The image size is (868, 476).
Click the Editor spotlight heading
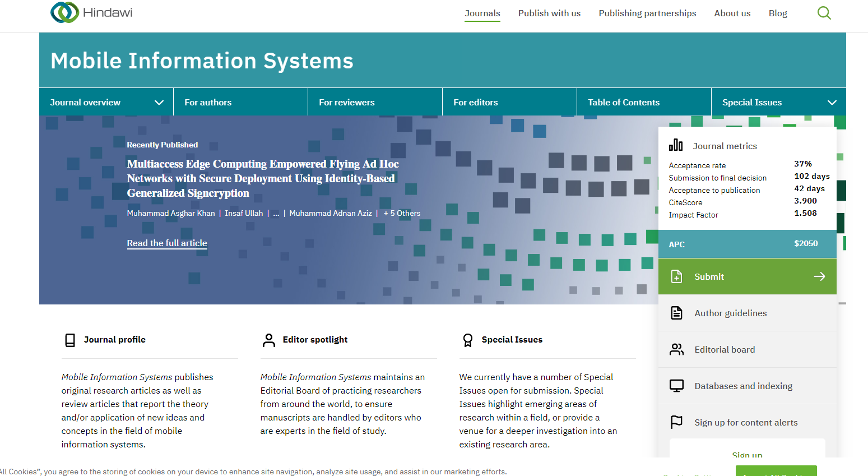pos(315,340)
